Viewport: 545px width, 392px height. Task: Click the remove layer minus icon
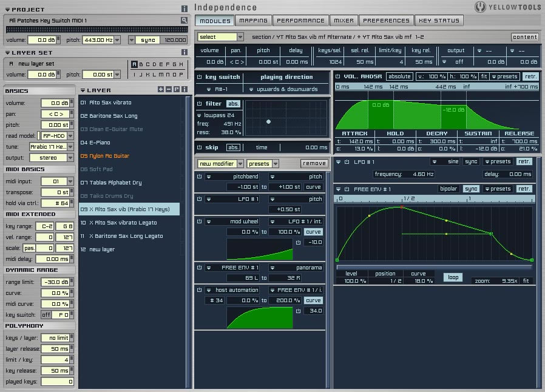tap(169, 89)
